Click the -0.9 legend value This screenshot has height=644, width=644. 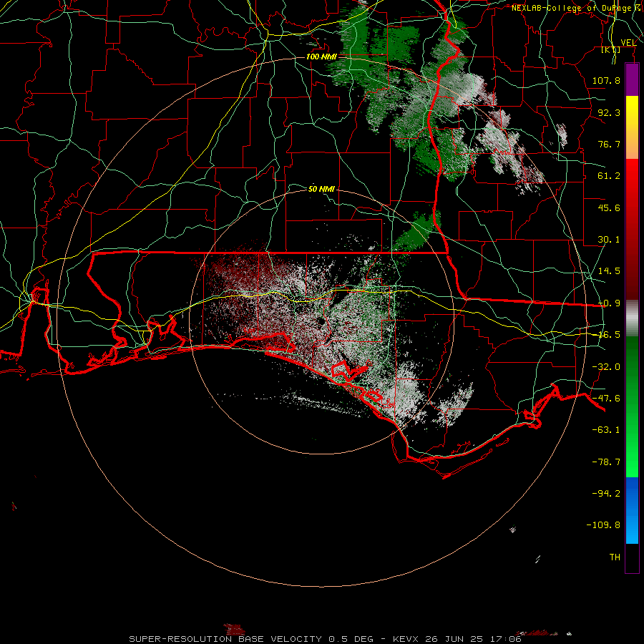click(609, 303)
